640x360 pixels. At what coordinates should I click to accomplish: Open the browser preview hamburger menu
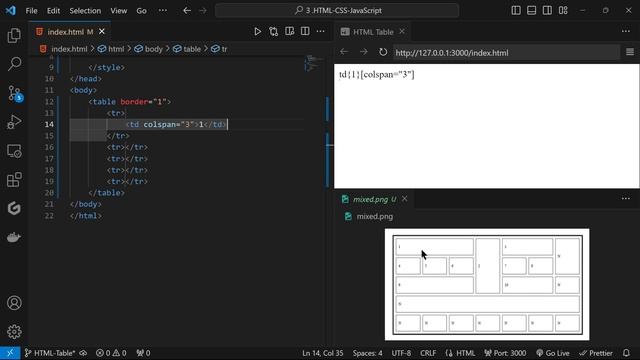(x=630, y=52)
